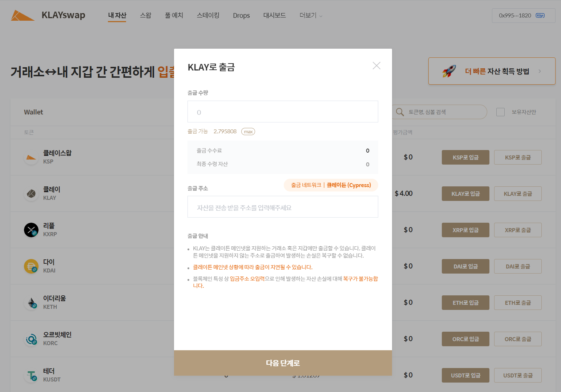Click the ORC로 입금 button
The image size is (561, 392).
(x=465, y=339)
